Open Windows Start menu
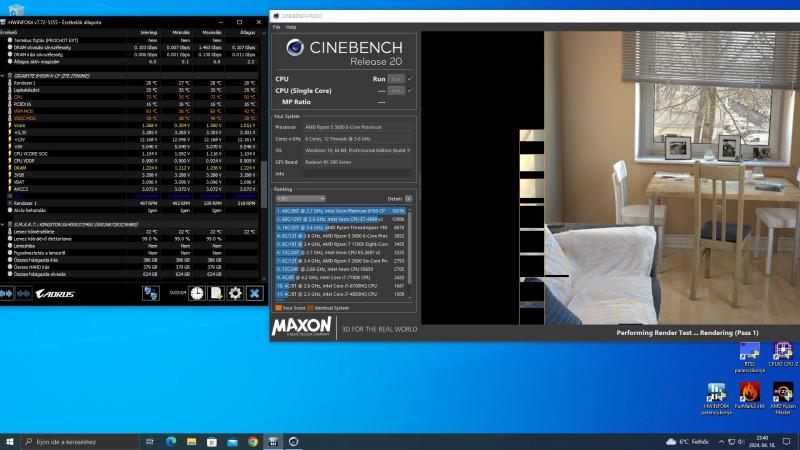This screenshot has height=450, width=800. point(10,441)
